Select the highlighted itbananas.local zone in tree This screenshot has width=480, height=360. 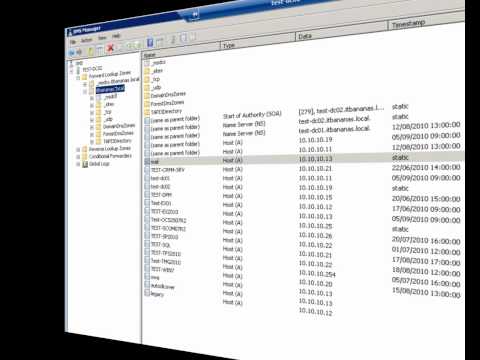(x=110, y=89)
